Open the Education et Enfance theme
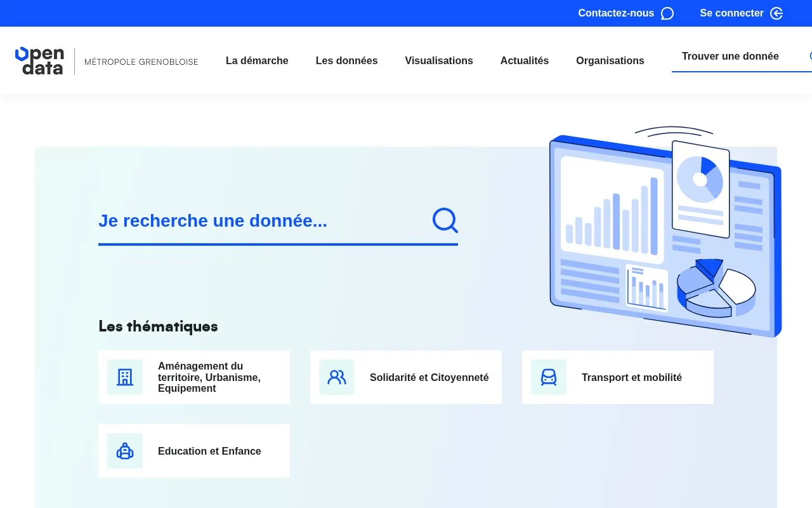The image size is (812, 508). (x=194, y=451)
